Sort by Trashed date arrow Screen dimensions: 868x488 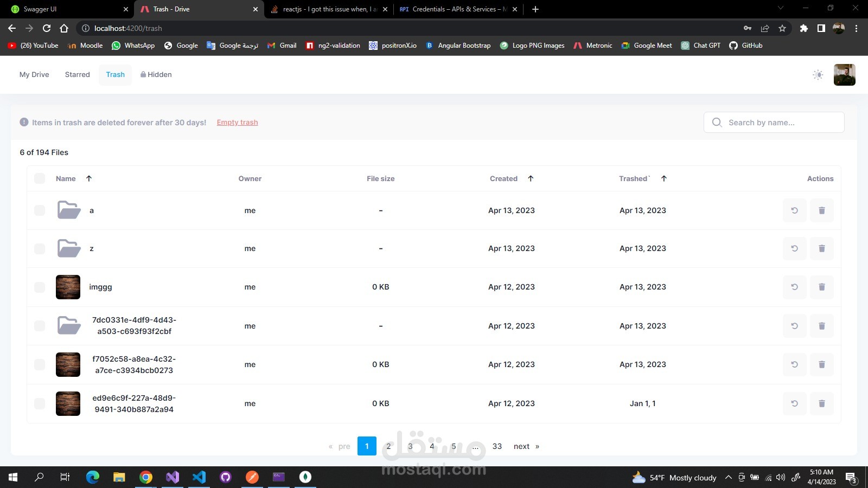[x=664, y=178]
